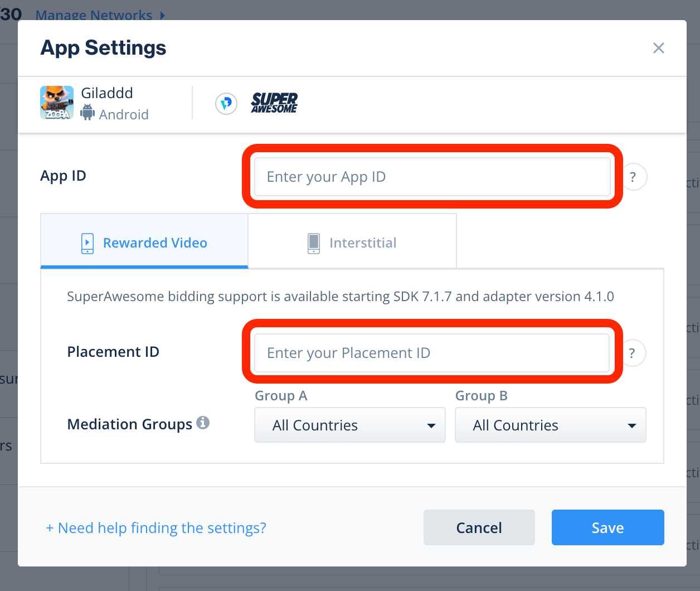Expand the Manage Networks breadcrumb arrow
The image size is (700, 591).
tap(162, 15)
